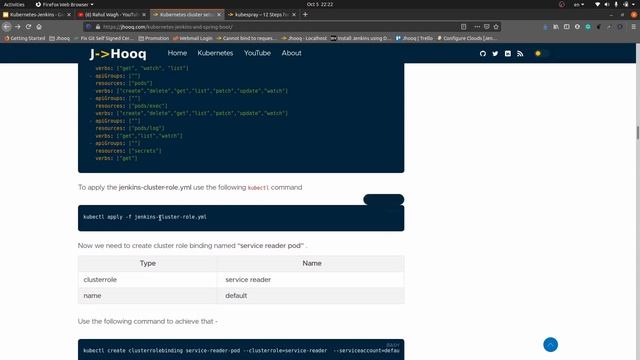Open the Configure Clouds [Jen... bookmark
The width and height of the screenshot is (640, 360).
click(467, 38)
